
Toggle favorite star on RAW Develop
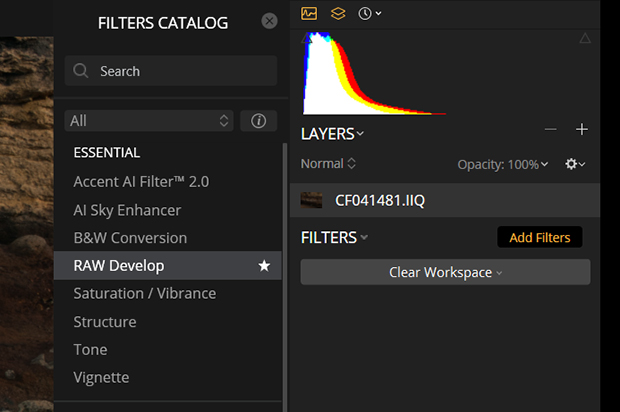264,266
